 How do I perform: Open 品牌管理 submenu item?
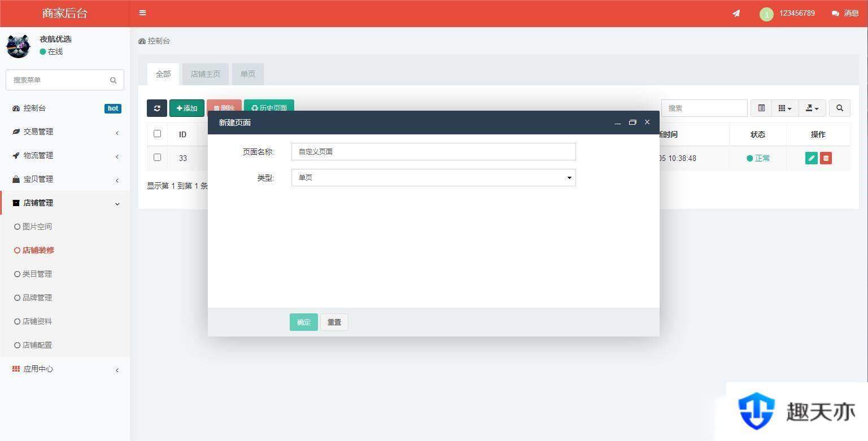tap(37, 298)
